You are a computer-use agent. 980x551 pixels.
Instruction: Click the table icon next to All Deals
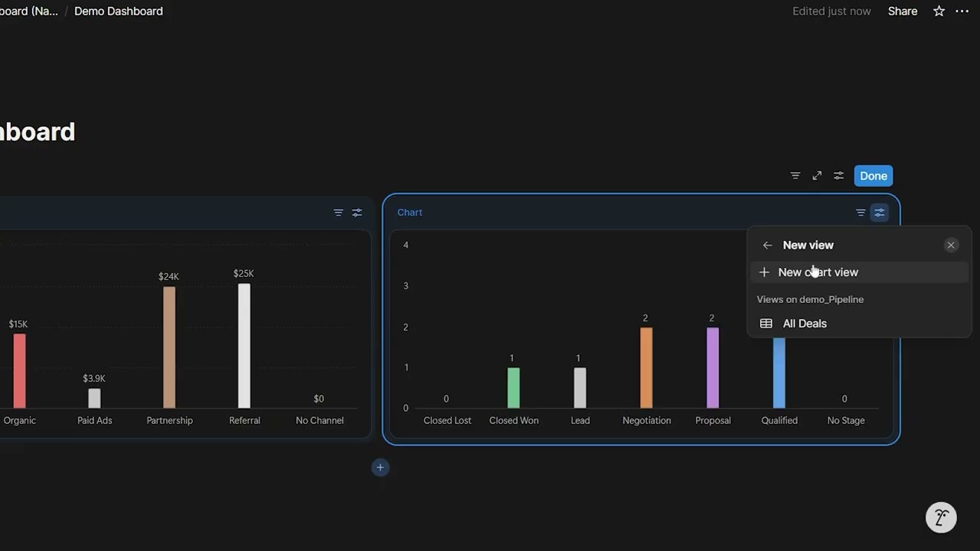coord(766,323)
